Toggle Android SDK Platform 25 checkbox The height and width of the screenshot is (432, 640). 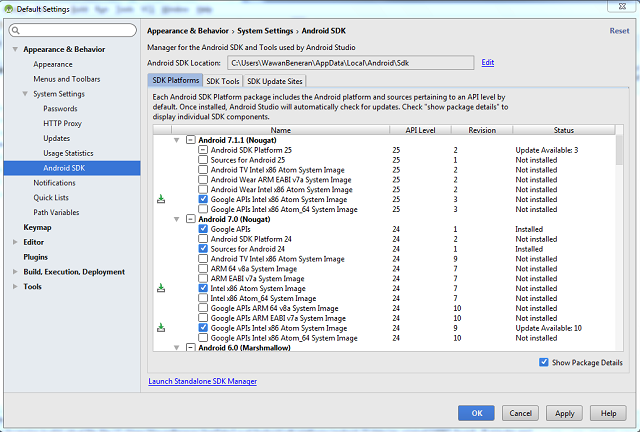[203, 150]
